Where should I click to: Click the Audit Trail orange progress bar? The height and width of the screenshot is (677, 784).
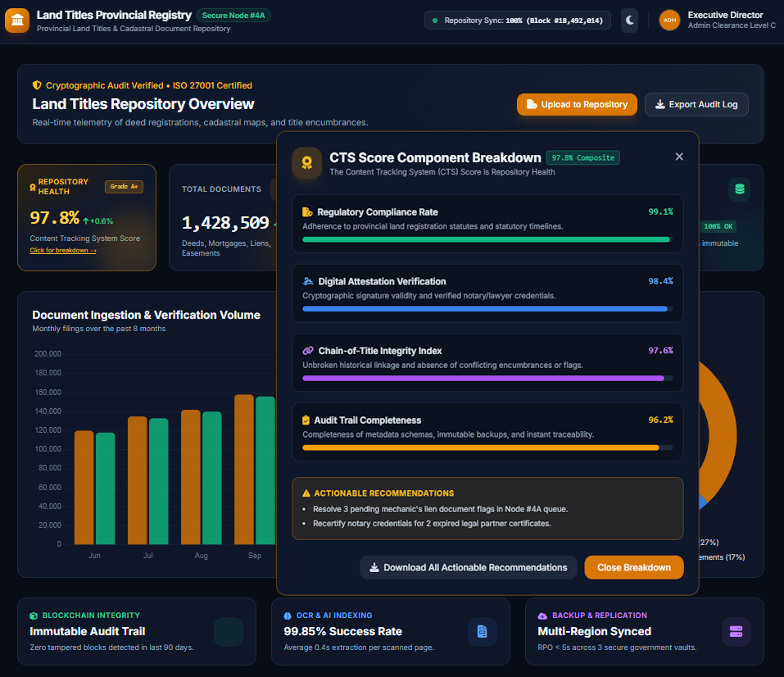point(487,448)
